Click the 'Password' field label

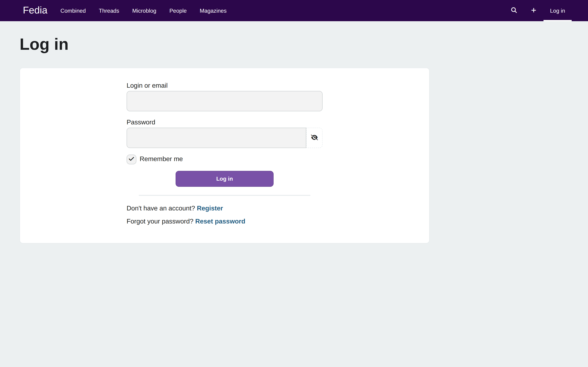(x=141, y=122)
